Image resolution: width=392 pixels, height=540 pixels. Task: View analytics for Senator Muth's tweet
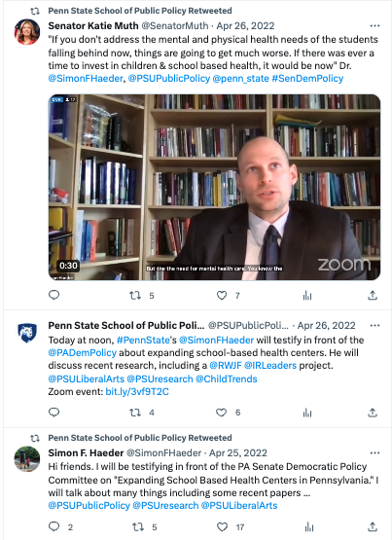click(307, 295)
